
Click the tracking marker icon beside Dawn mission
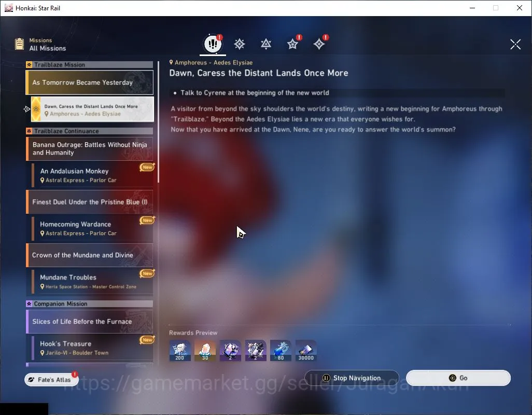27,109
